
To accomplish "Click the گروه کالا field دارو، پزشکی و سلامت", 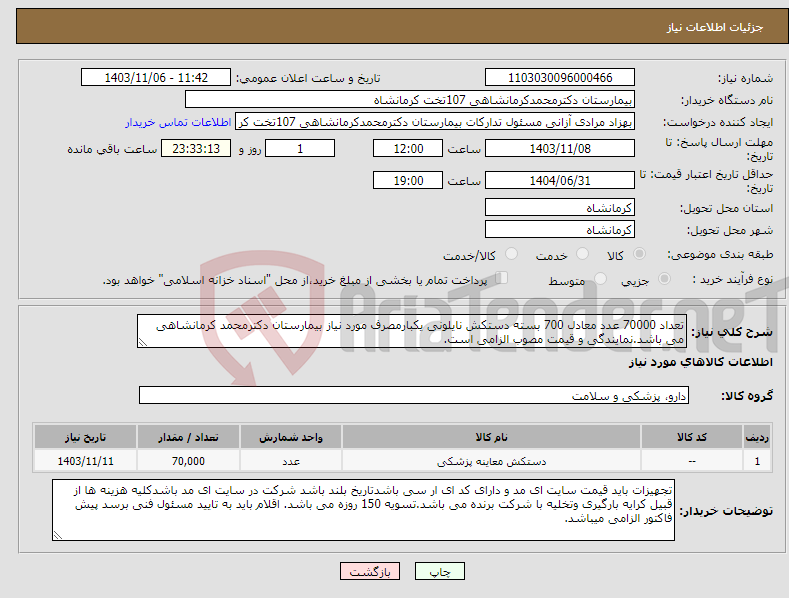I will 414,396.
